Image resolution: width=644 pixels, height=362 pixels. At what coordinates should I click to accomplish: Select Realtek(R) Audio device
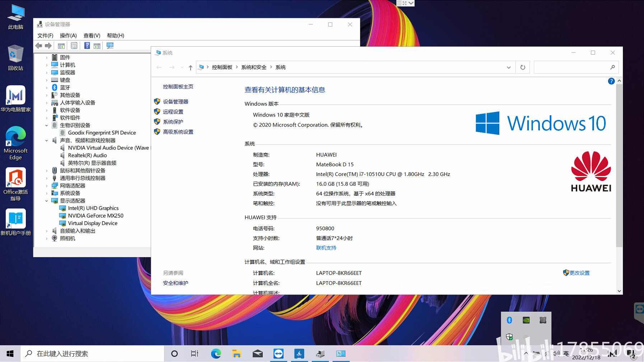coord(88,156)
